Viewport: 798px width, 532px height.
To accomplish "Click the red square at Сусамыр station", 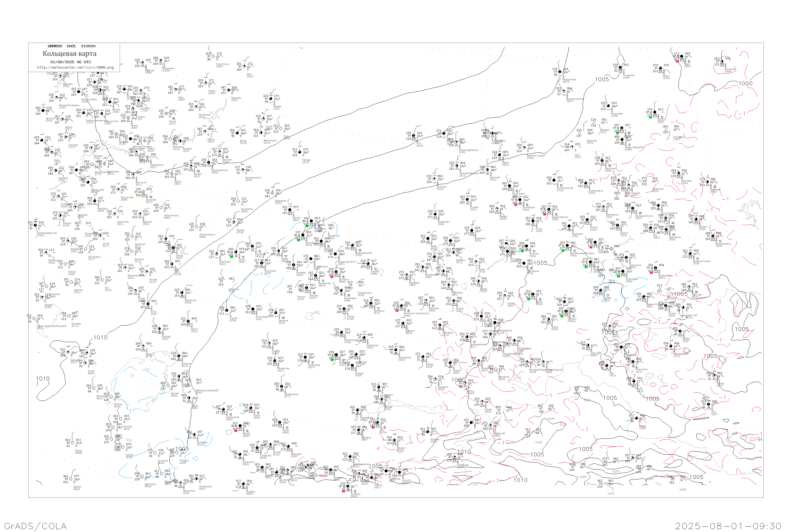I will tap(343, 491).
